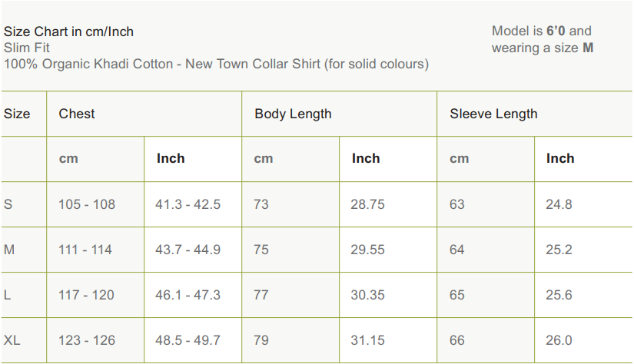Click the model height 6'0 text
634x364 pixels.
[556, 31]
